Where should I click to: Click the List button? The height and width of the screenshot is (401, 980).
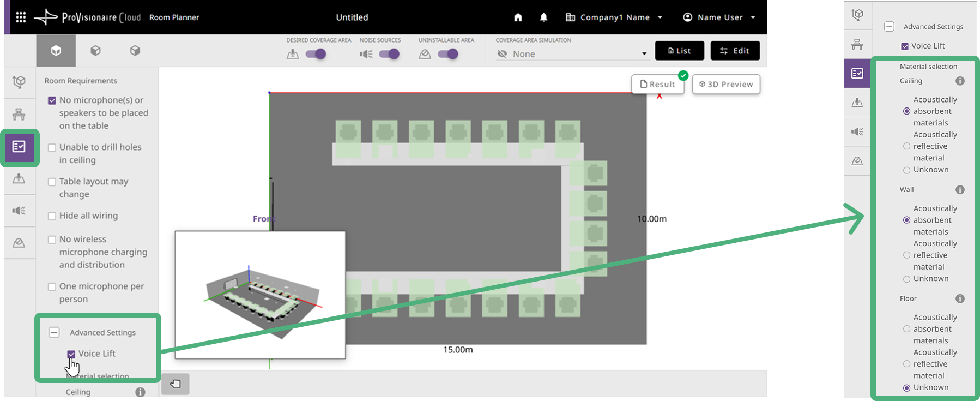(x=679, y=51)
